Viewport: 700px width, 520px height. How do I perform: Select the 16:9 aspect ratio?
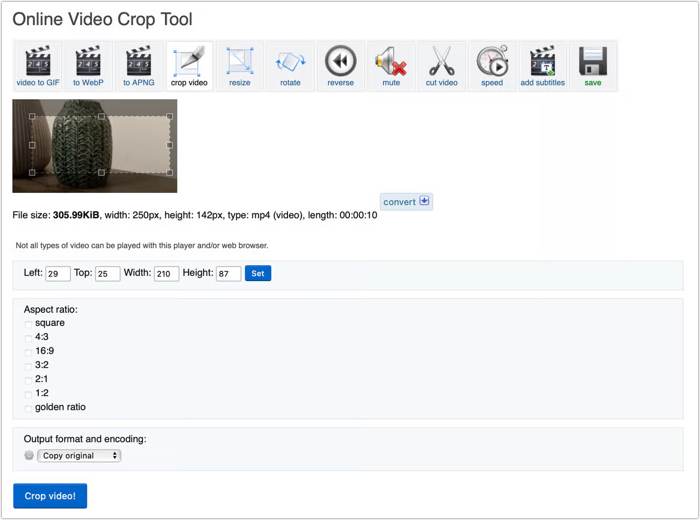pos(29,352)
